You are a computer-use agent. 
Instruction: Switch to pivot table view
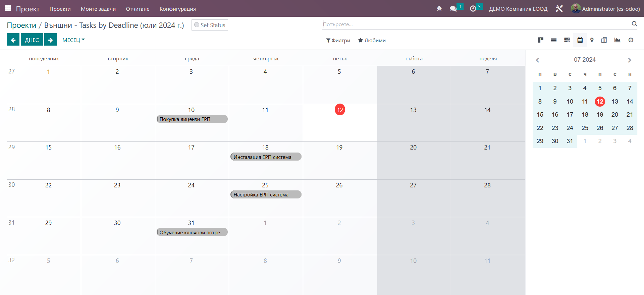604,40
